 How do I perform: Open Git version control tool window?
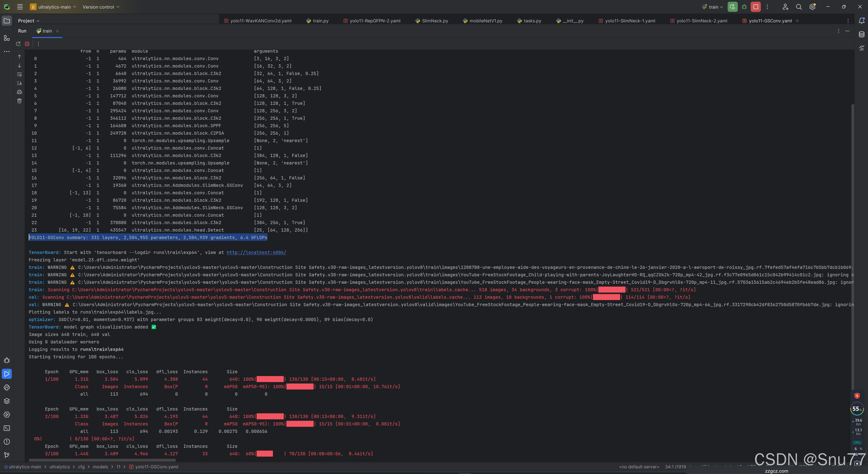tap(7, 455)
